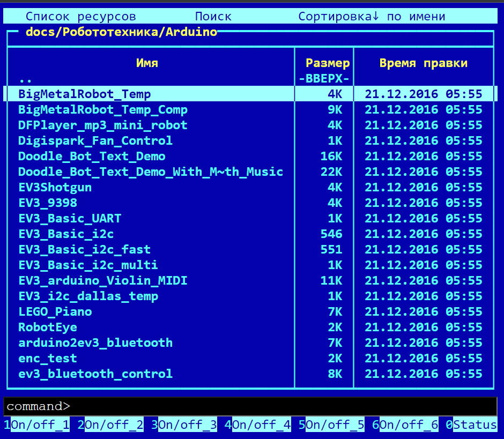The image size is (504, 439).
Task: Select the EV3Shotgun entry
Action: point(55,188)
